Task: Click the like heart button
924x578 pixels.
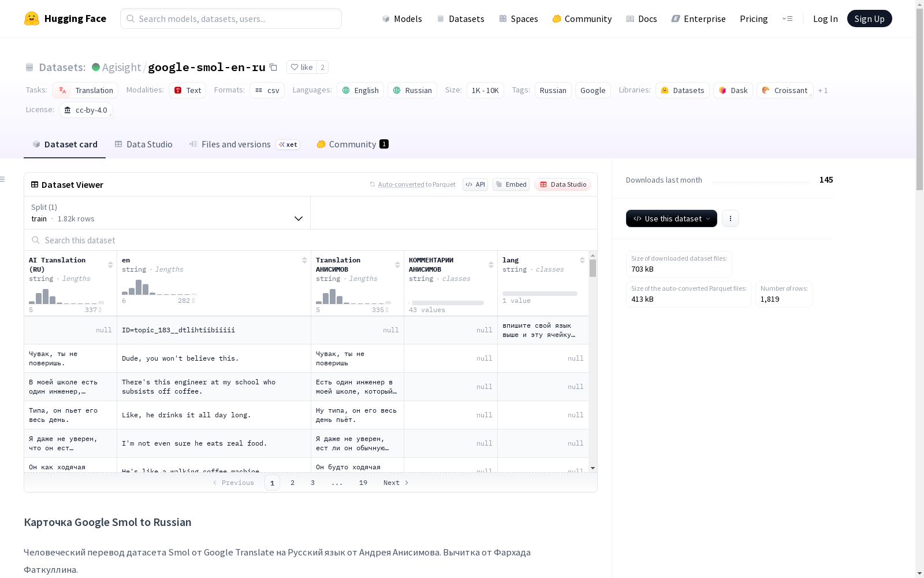Action: 301,67
